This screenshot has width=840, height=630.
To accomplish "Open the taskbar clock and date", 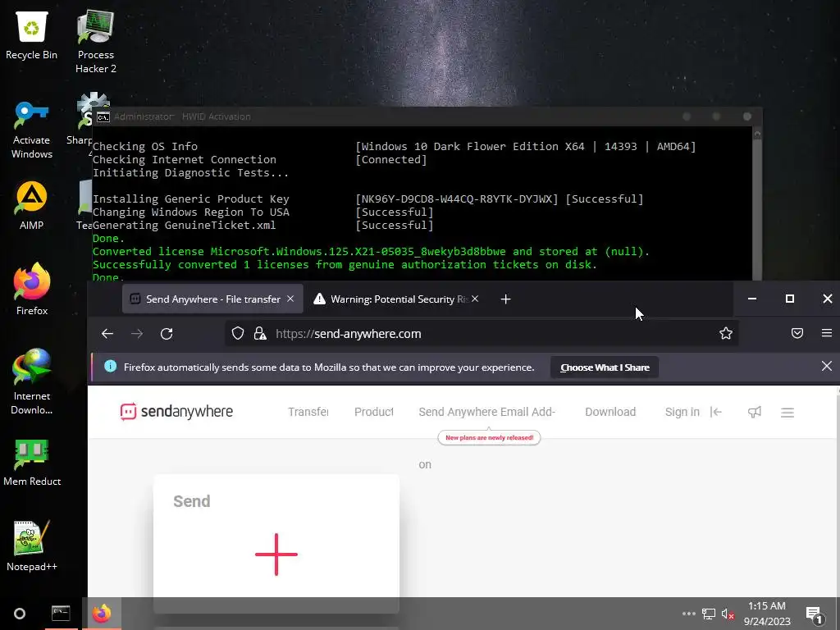I will [x=767, y=614].
